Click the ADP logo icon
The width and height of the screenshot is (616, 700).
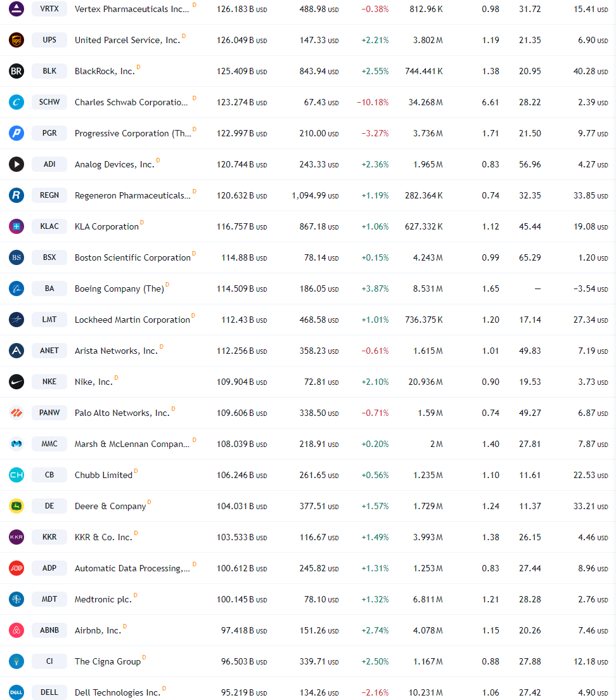pos(16,568)
